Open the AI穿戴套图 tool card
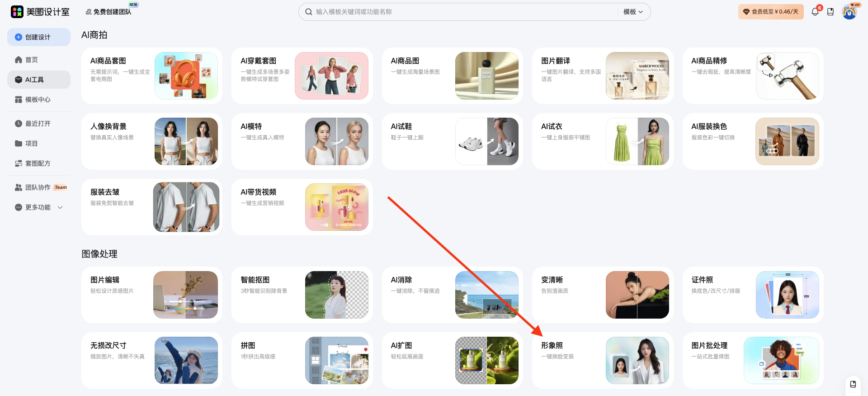 pyautogui.click(x=302, y=76)
